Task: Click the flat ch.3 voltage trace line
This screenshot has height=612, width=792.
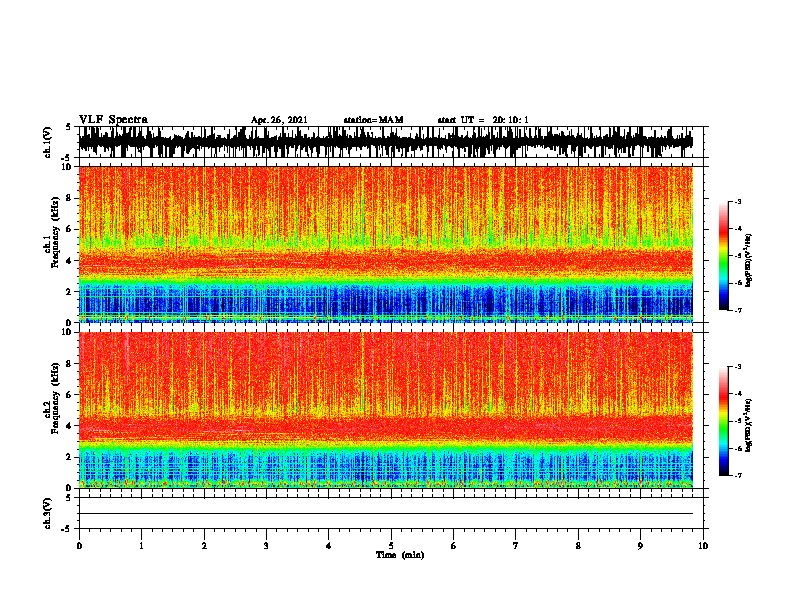Action: (386, 514)
